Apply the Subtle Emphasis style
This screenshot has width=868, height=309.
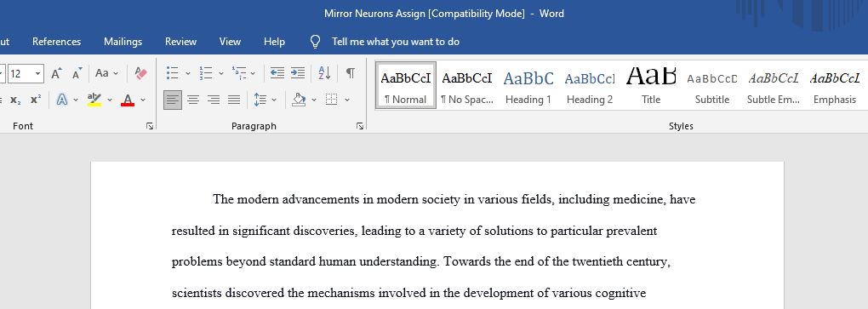774,85
